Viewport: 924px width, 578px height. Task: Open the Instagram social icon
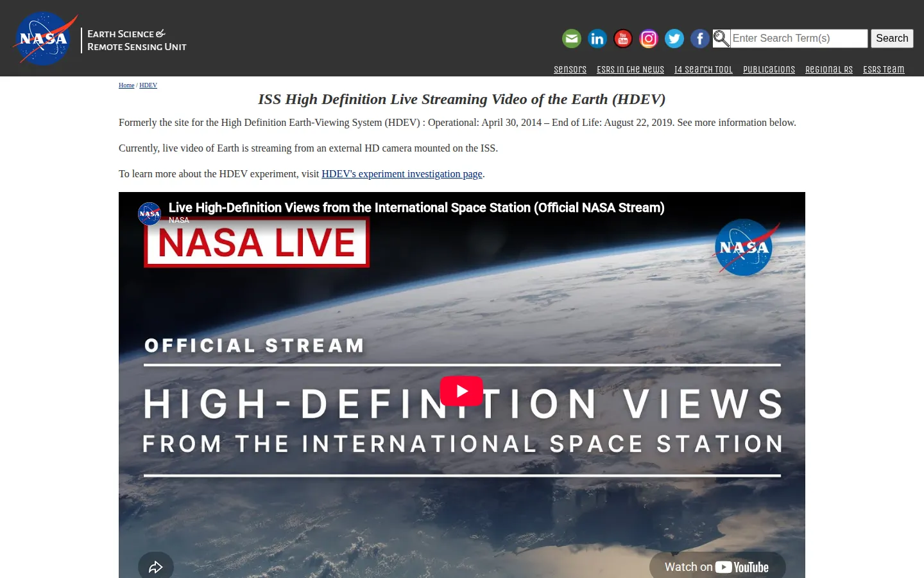pos(649,39)
